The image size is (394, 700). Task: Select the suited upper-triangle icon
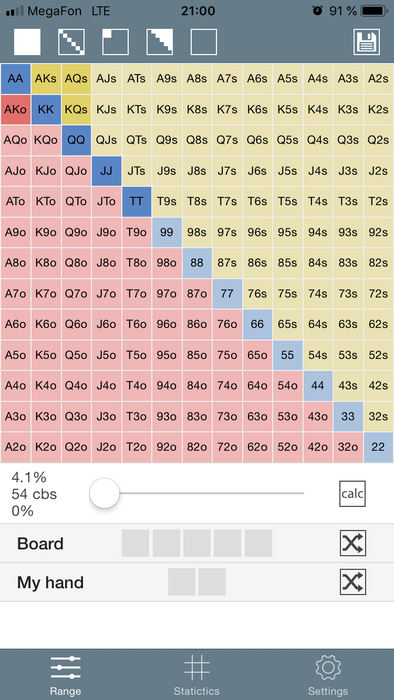(x=160, y=42)
